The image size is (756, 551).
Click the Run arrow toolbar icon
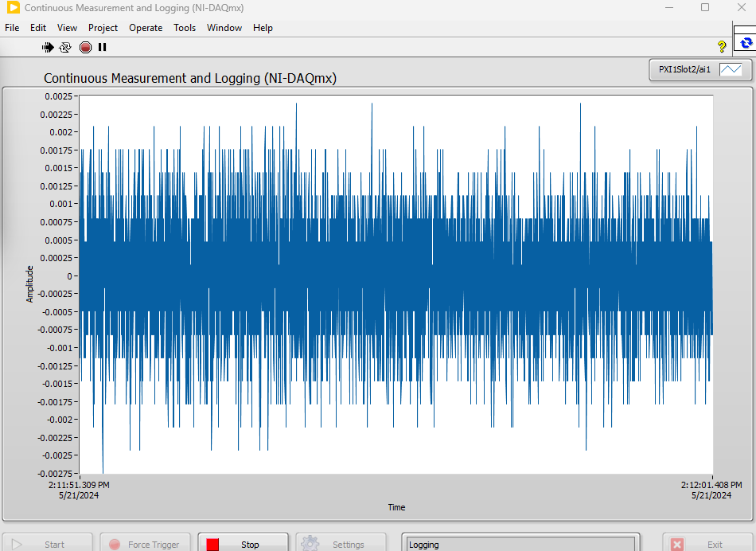pyautogui.click(x=48, y=48)
